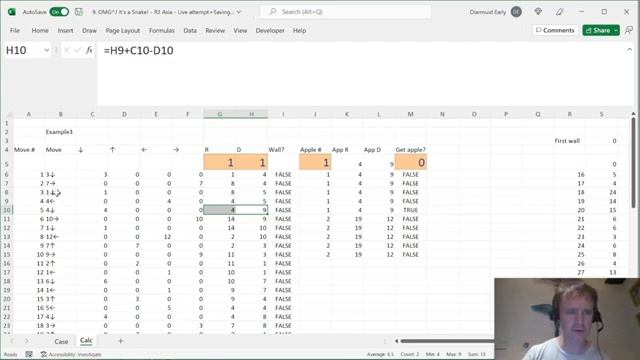Click the Comments button

[555, 30]
